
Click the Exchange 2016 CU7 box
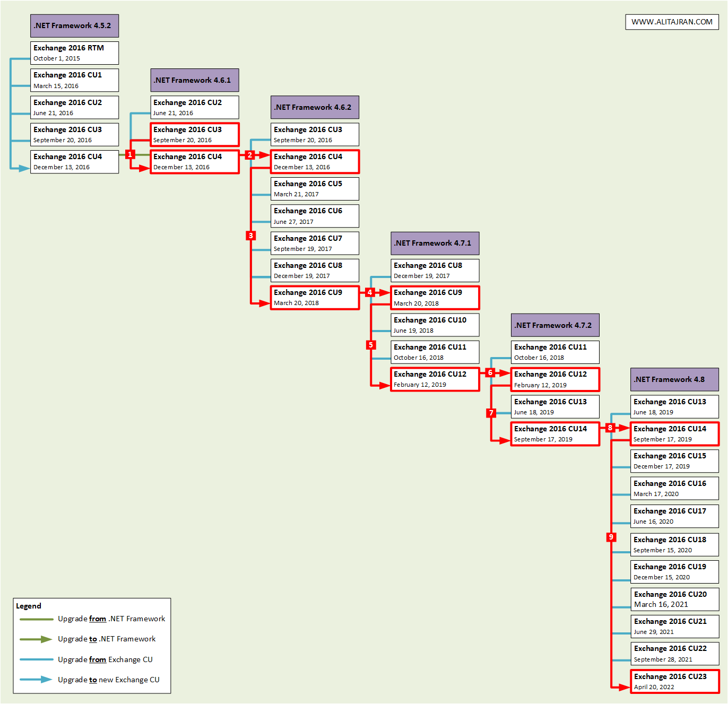[315, 243]
